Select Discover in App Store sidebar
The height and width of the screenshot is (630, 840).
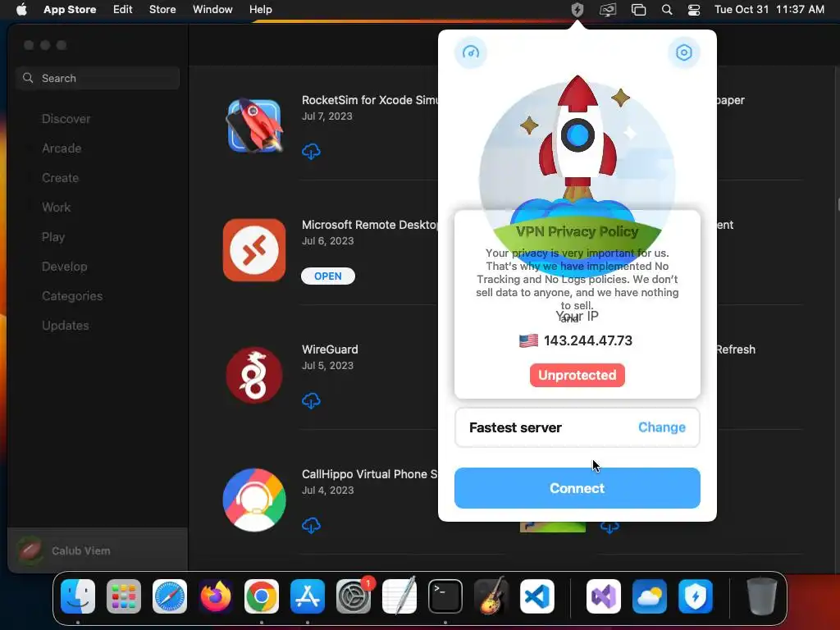pyautogui.click(x=66, y=119)
